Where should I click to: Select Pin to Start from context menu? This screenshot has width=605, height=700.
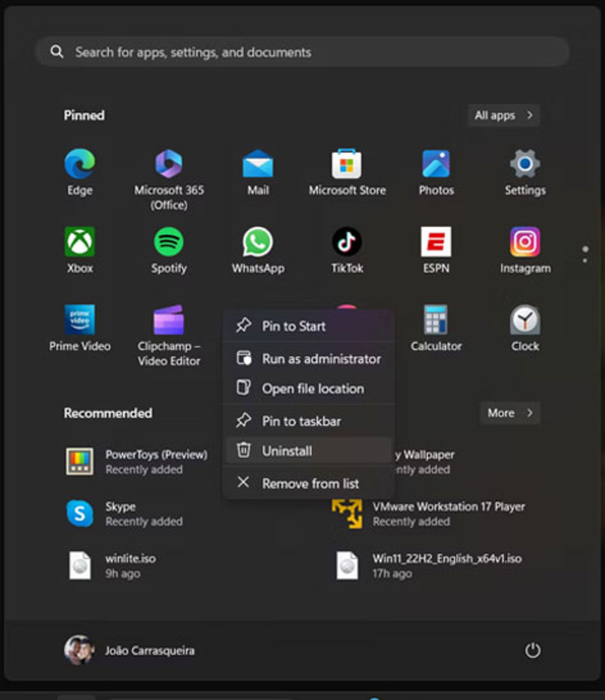pos(309,326)
